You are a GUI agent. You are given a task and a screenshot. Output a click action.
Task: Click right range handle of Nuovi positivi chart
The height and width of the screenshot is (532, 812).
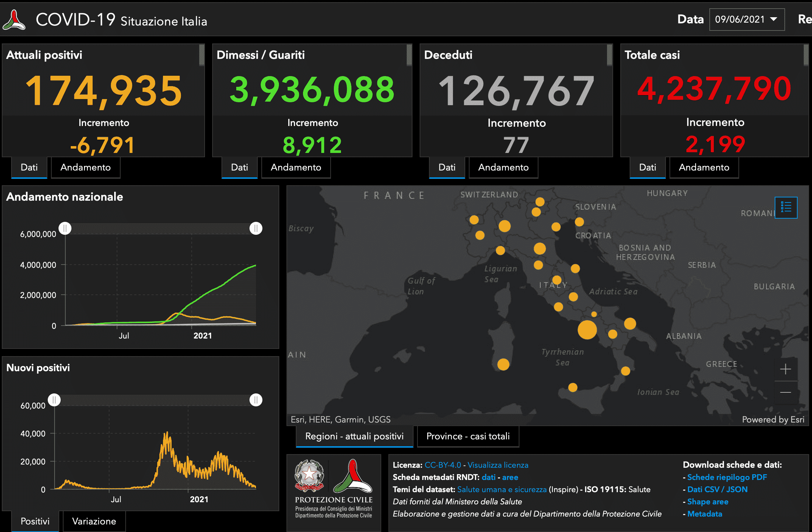click(x=256, y=400)
